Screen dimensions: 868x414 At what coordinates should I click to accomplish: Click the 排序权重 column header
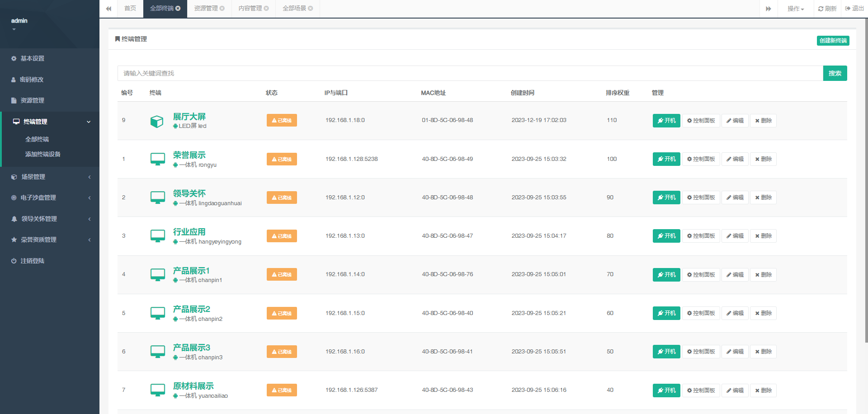(x=618, y=93)
